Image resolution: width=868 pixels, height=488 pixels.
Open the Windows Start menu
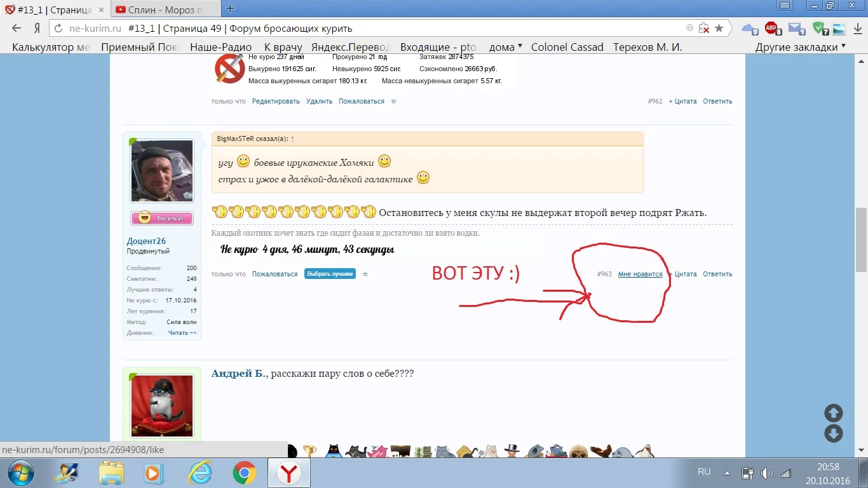(x=19, y=473)
